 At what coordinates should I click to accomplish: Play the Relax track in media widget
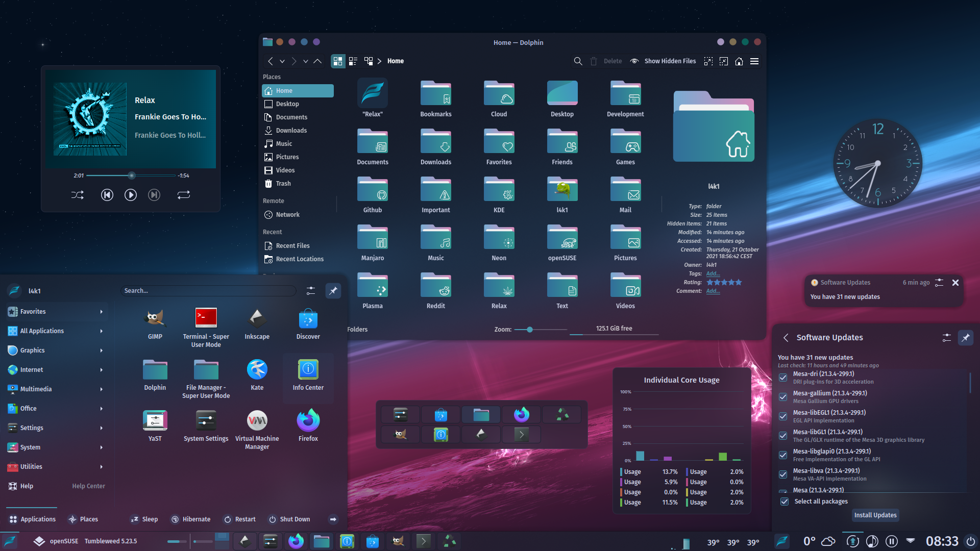tap(131, 195)
